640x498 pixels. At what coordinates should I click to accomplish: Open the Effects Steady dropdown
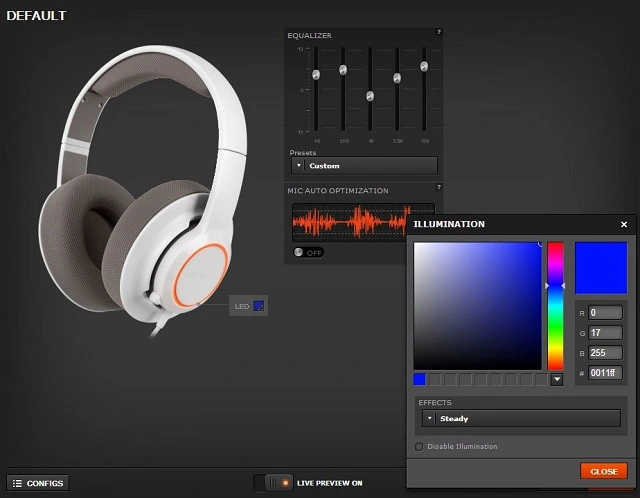[518, 418]
